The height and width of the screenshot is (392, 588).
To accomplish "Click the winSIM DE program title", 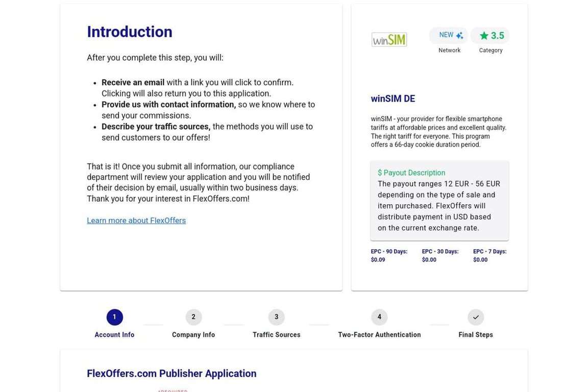I will tap(393, 99).
